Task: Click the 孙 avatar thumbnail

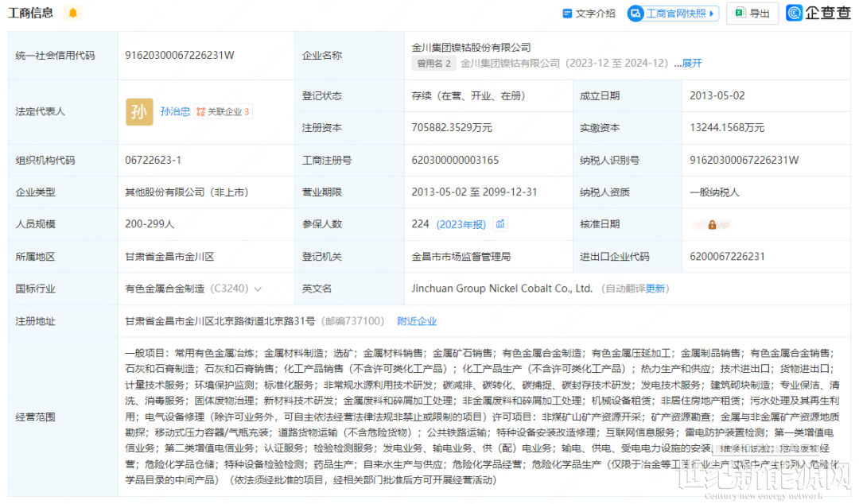Action: pos(139,112)
